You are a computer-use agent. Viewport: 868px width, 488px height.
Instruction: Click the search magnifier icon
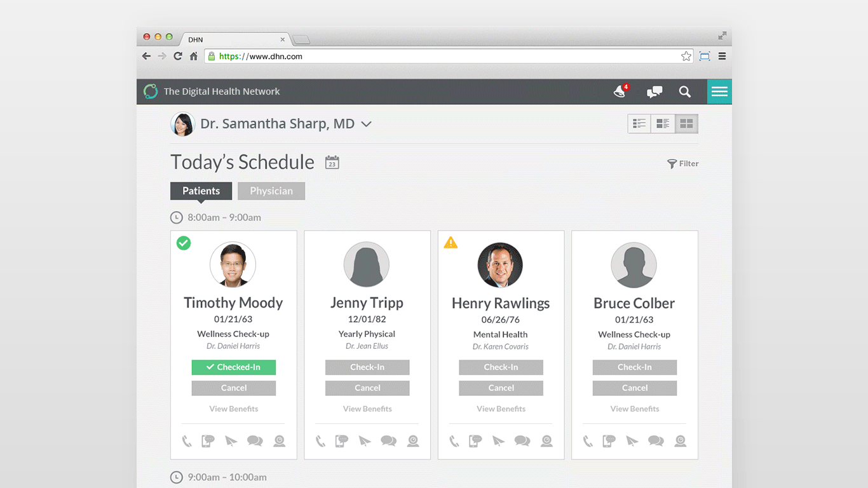[684, 92]
